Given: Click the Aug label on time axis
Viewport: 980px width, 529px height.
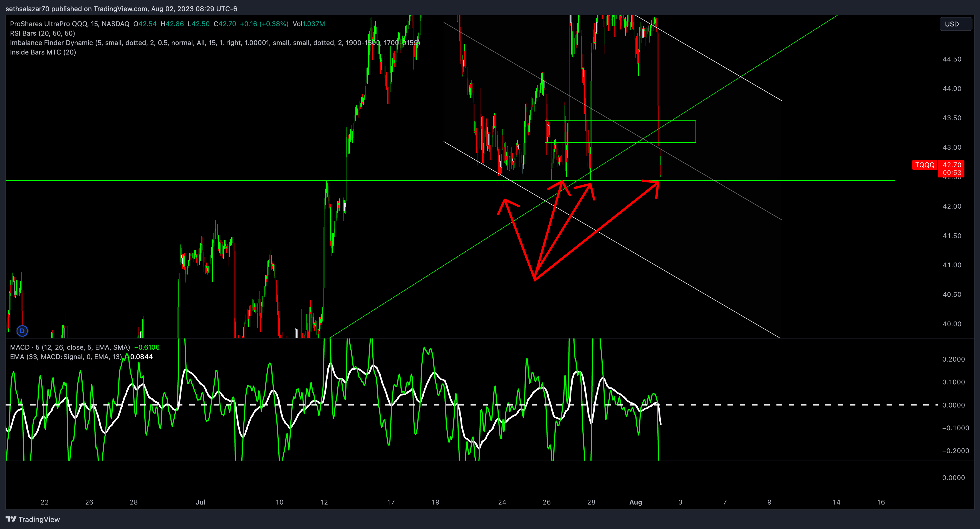Looking at the screenshot, I should [636, 502].
